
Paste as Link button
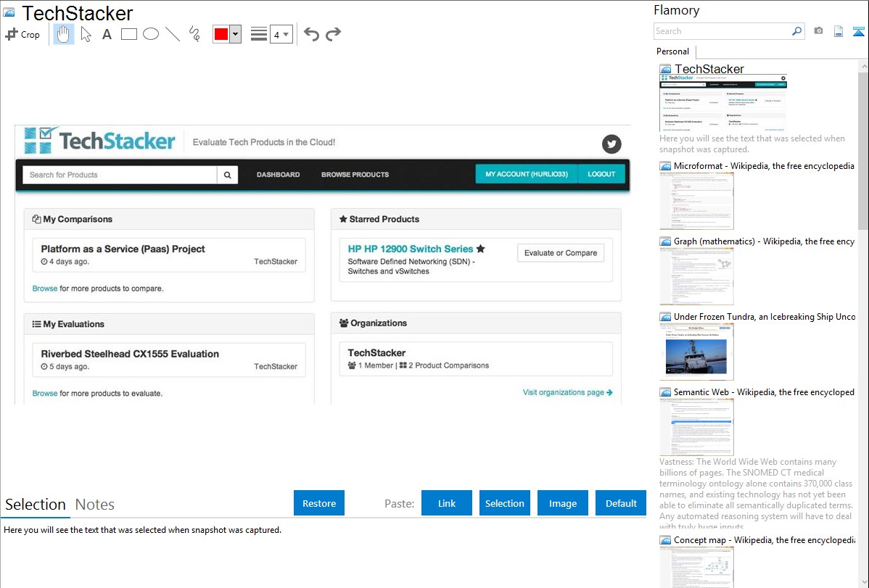click(447, 503)
